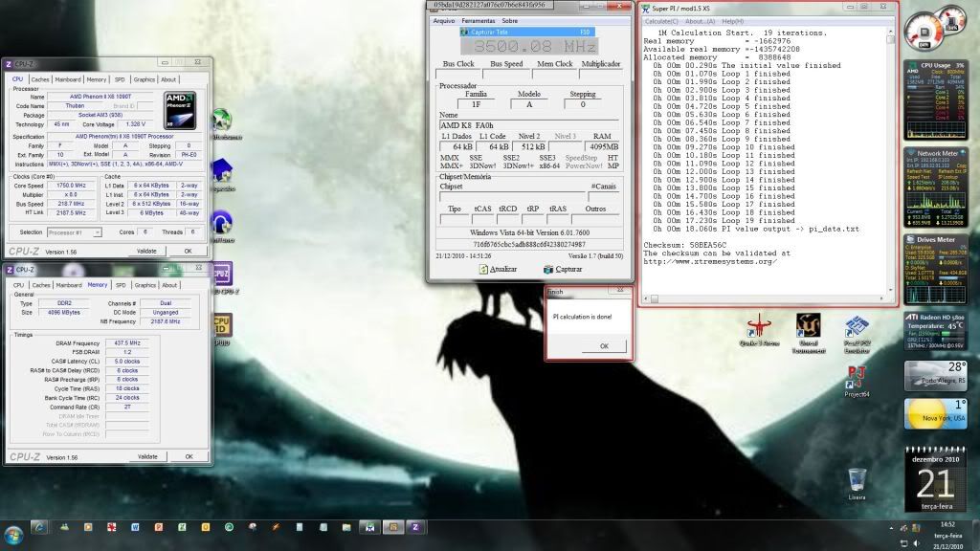Click OK in the upper CPU-Z window
Image resolution: width=980 pixels, height=551 pixels.
pyautogui.click(x=189, y=252)
